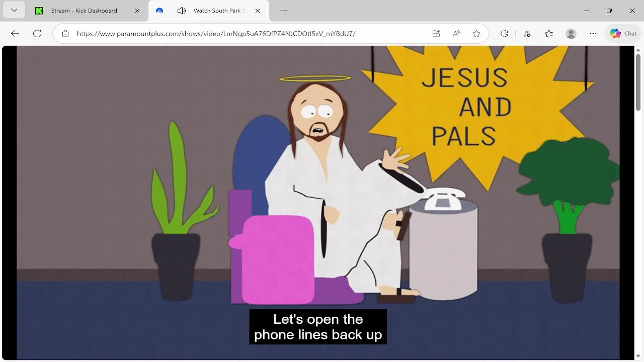Click the Kick favicon on the first tab
This screenshot has width=644, height=362.
[x=39, y=11]
